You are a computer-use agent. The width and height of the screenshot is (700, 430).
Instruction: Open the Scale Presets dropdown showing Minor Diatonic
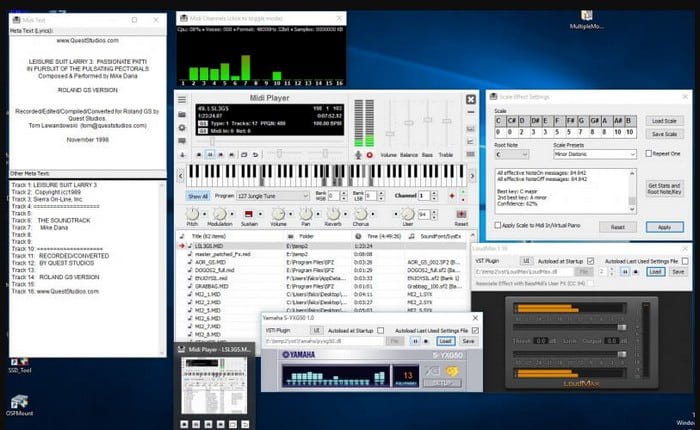(x=595, y=154)
